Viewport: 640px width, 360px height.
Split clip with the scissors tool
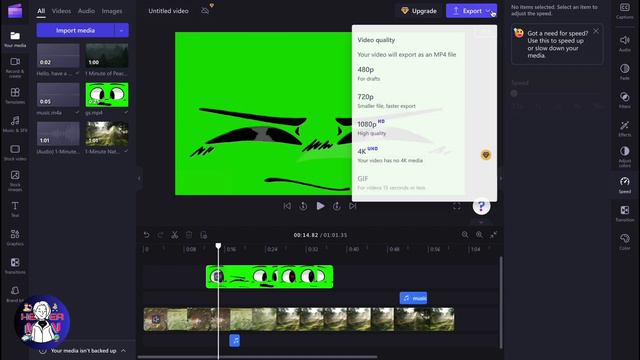pyautogui.click(x=175, y=235)
